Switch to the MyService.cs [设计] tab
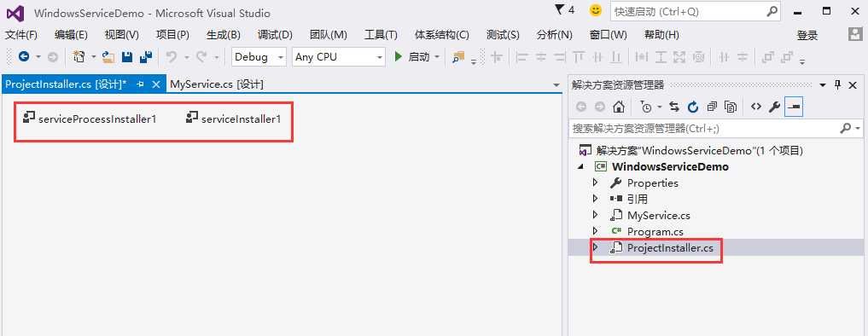Viewport: 868px width, 336px height. click(217, 84)
